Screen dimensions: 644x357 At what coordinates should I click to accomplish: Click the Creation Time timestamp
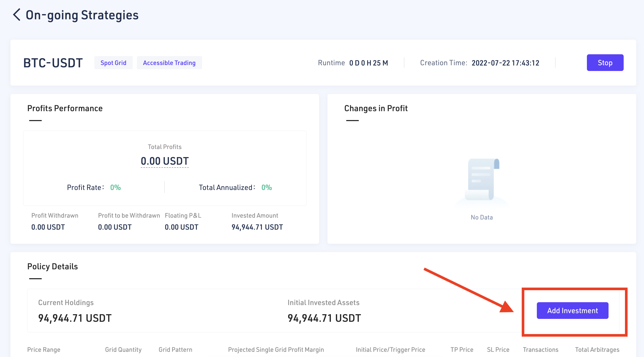click(505, 63)
